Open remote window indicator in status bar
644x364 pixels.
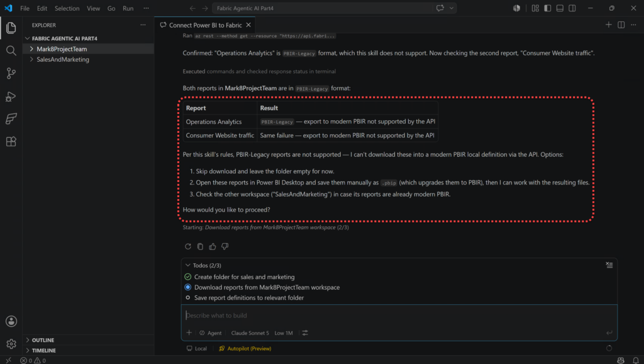[x=8, y=360]
